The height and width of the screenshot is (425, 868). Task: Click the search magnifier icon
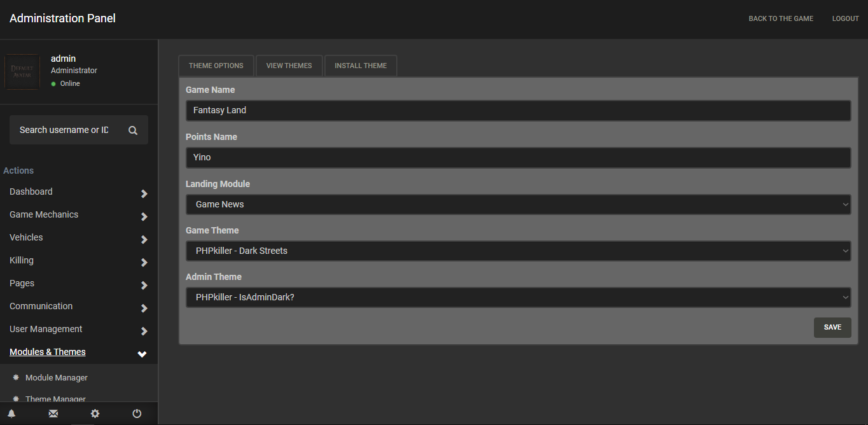[x=133, y=130]
